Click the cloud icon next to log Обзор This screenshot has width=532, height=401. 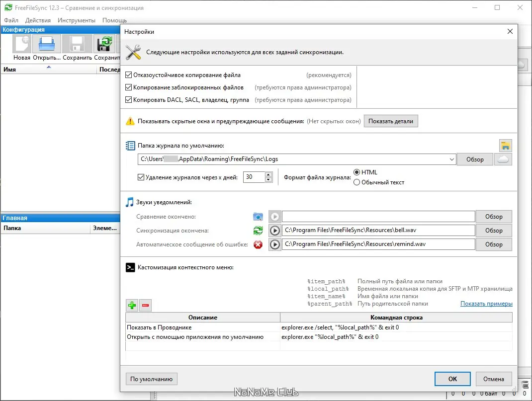click(503, 160)
